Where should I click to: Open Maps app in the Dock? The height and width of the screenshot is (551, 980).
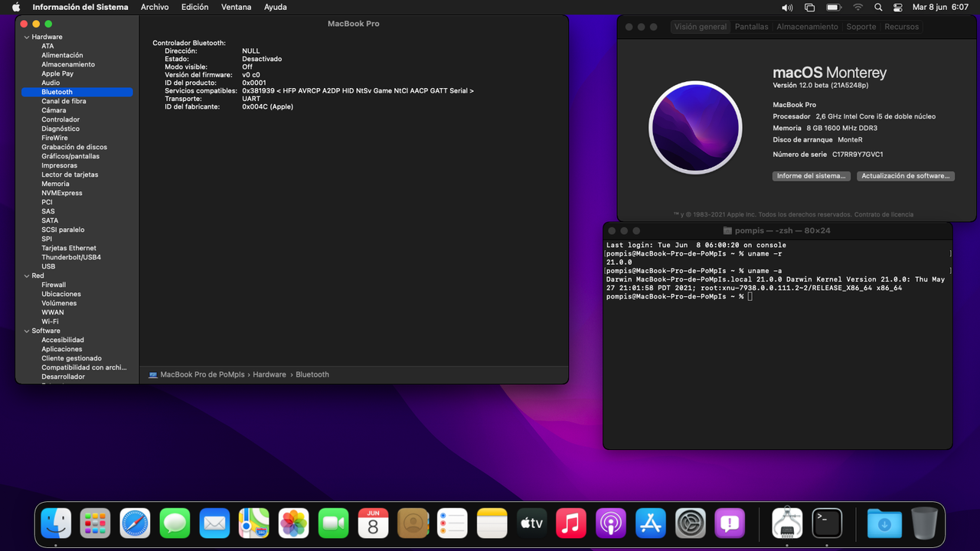pyautogui.click(x=254, y=523)
